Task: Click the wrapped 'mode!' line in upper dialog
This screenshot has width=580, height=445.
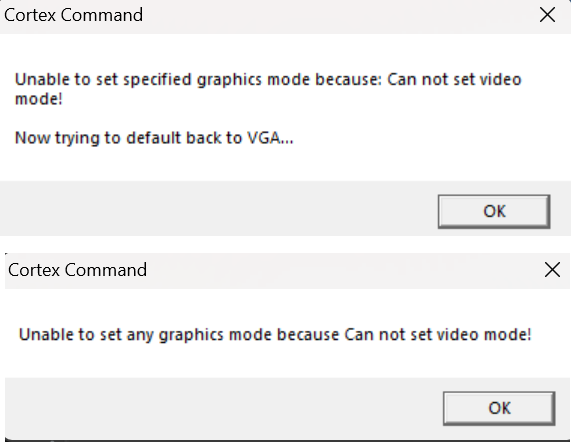Action: pyautogui.click(x=38, y=99)
